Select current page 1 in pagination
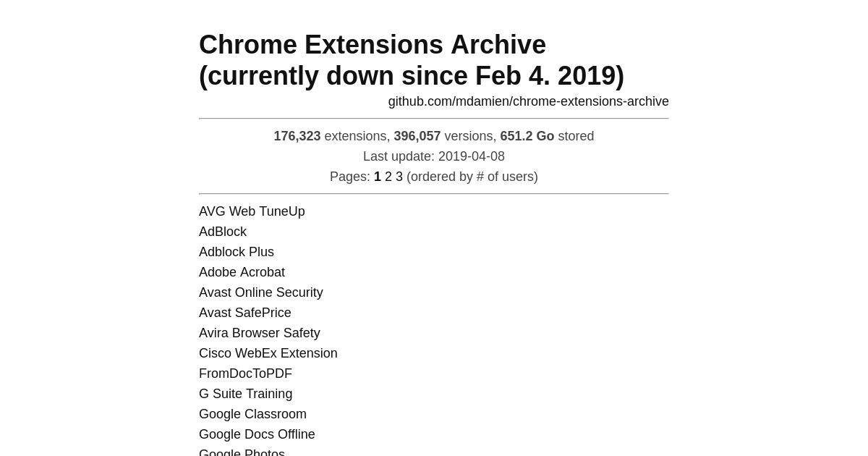Screen dimensions: 868x456 click(378, 177)
